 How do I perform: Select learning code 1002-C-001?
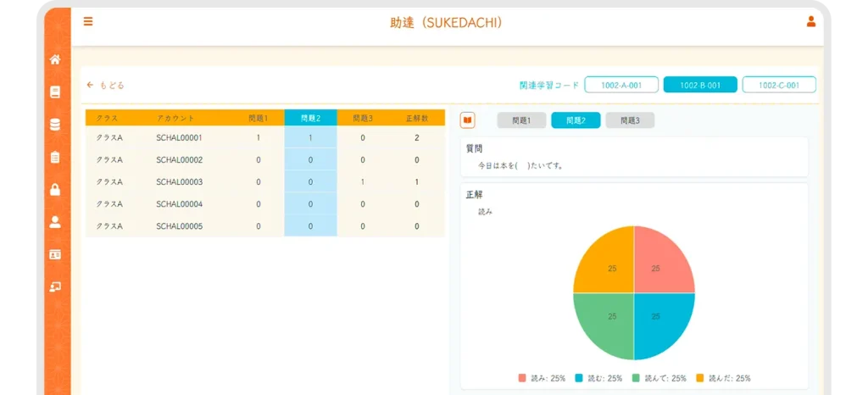779,85
